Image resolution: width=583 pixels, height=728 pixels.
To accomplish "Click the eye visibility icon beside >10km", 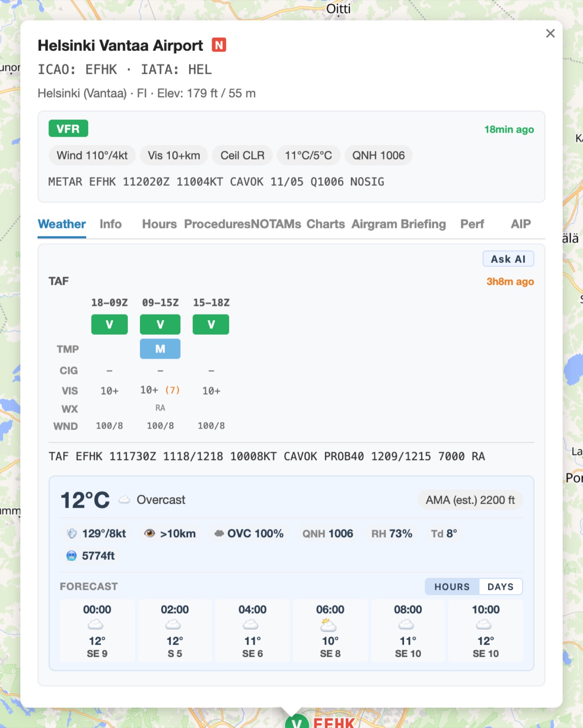I will coord(149,534).
